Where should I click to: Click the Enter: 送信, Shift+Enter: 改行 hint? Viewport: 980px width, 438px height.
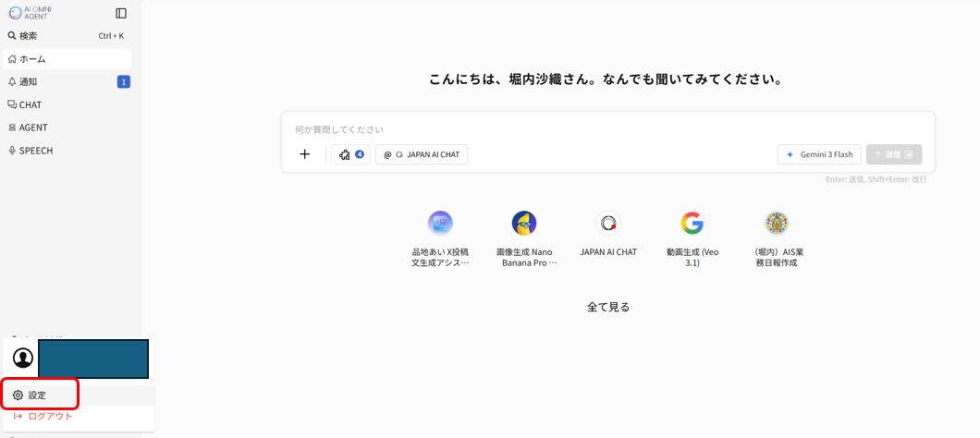pos(876,179)
